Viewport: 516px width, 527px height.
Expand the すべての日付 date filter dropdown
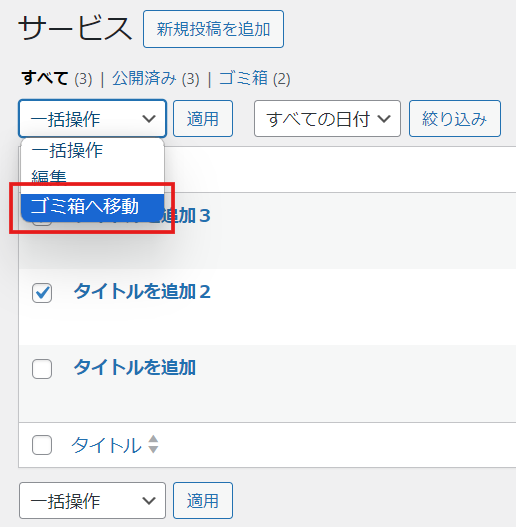[327, 119]
